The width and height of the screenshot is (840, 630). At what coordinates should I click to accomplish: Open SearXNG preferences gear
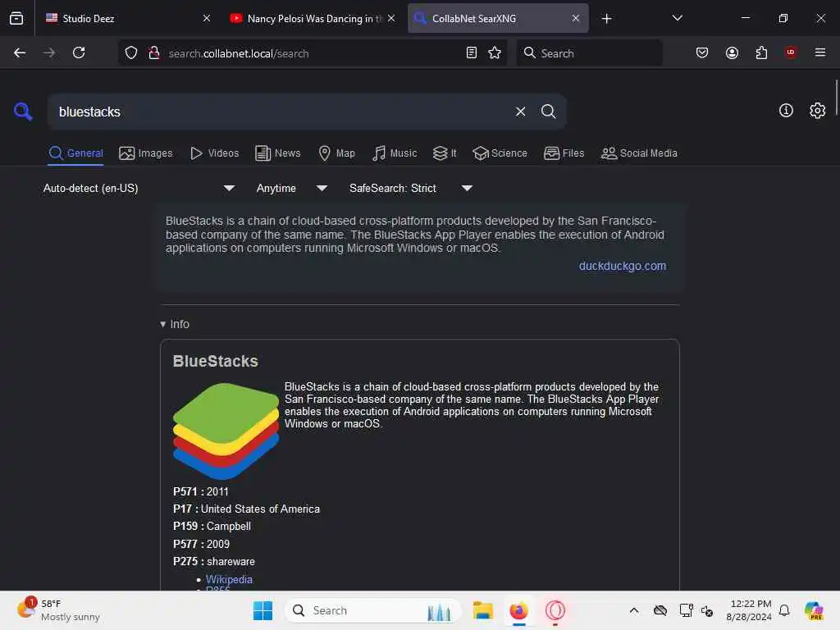[x=817, y=111]
